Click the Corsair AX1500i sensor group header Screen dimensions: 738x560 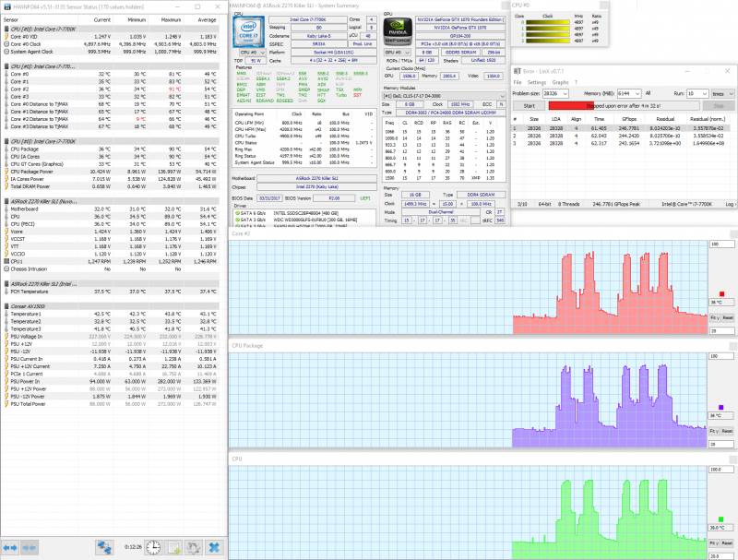pos(110,306)
